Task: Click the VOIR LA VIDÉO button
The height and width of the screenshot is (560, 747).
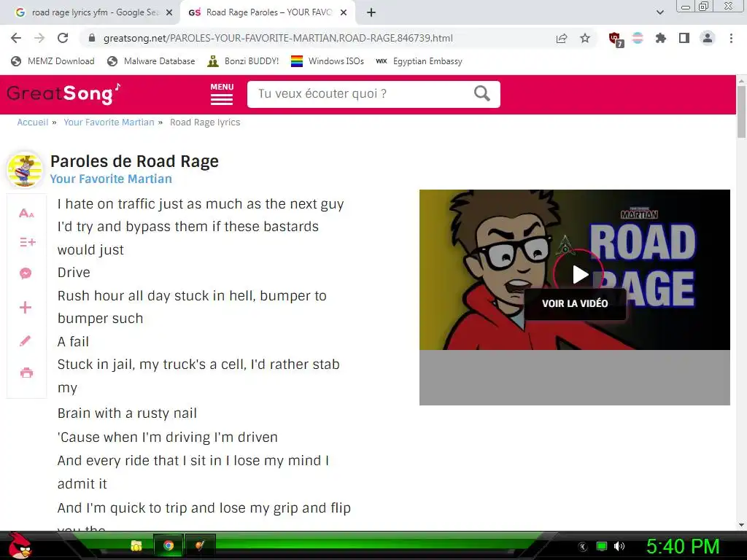Action: [575, 303]
